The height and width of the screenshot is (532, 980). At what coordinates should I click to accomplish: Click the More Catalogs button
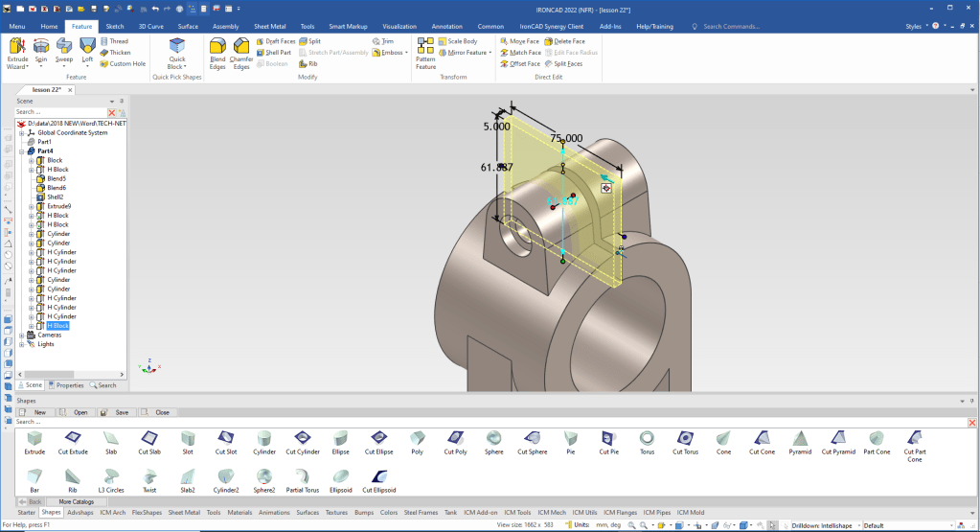click(77, 501)
